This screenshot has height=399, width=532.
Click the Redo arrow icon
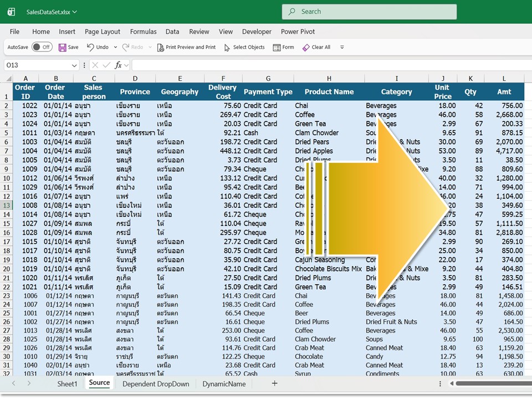coord(126,47)
